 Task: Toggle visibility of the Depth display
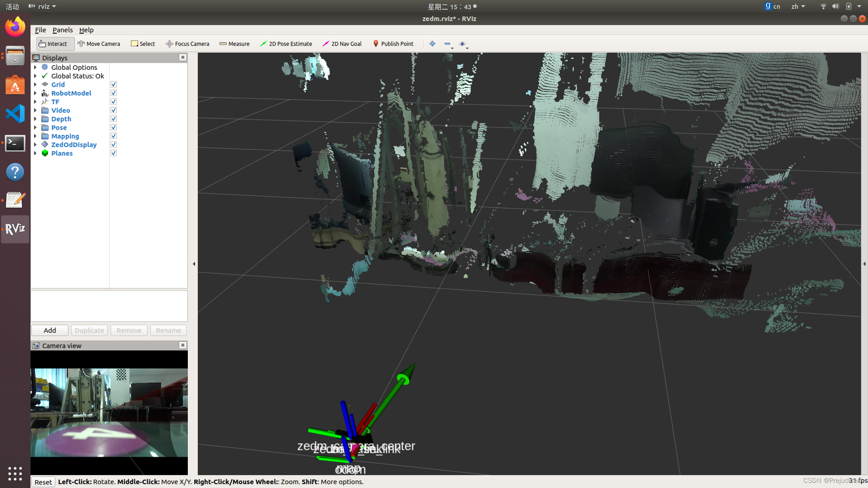(114, 118)
